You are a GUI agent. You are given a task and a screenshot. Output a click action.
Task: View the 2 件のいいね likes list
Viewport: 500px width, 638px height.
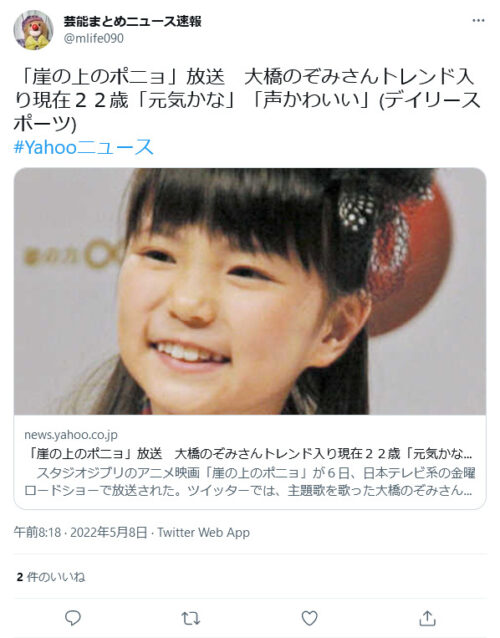coord(51,577)
